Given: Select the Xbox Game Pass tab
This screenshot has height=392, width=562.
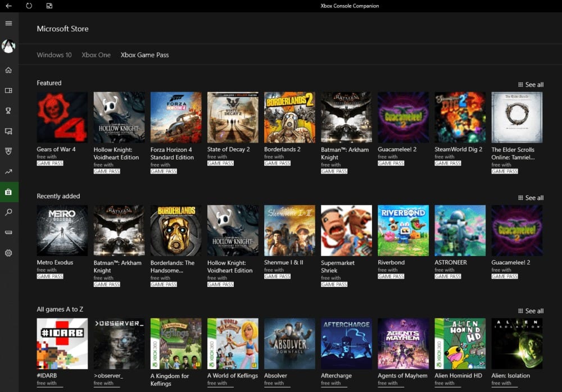Looking at the screenshot, I should [144, 55].
